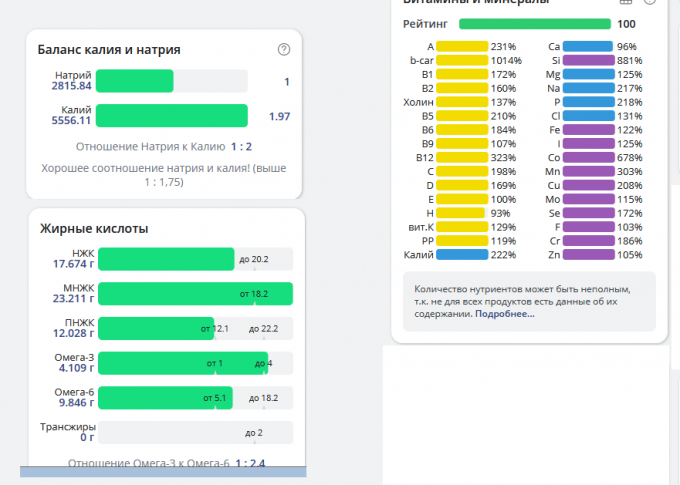Click the Co percentage 678%
Screen dimensions: 680x485
pos(630,158)
